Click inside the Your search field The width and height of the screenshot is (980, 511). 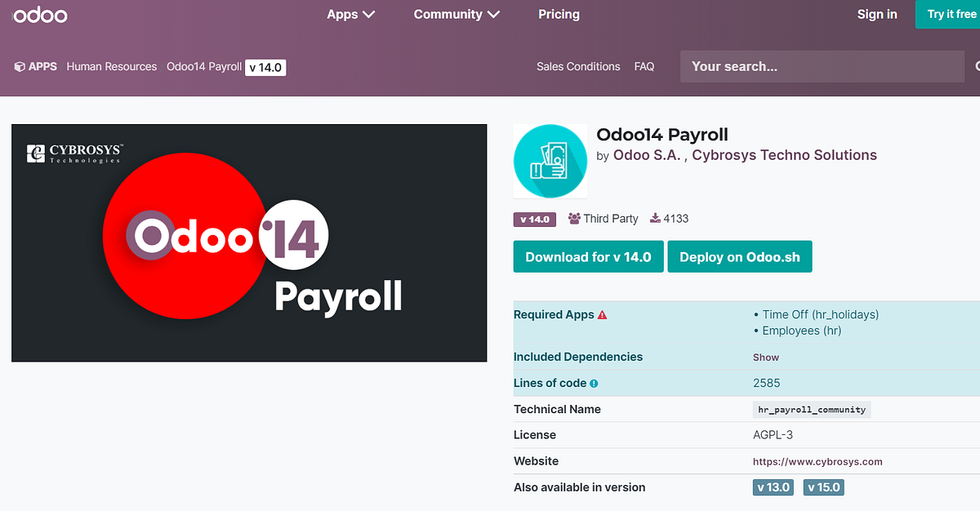point(822,66)
